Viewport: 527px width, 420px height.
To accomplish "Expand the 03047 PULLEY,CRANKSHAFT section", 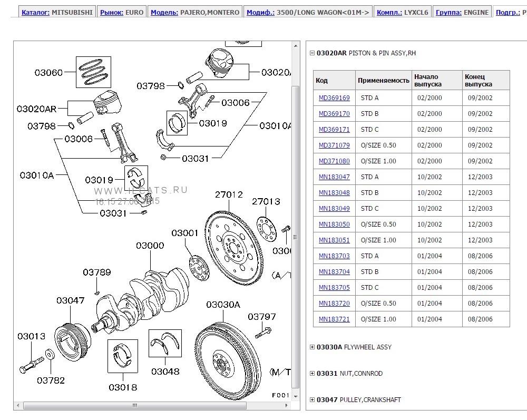I will [312, 400].
